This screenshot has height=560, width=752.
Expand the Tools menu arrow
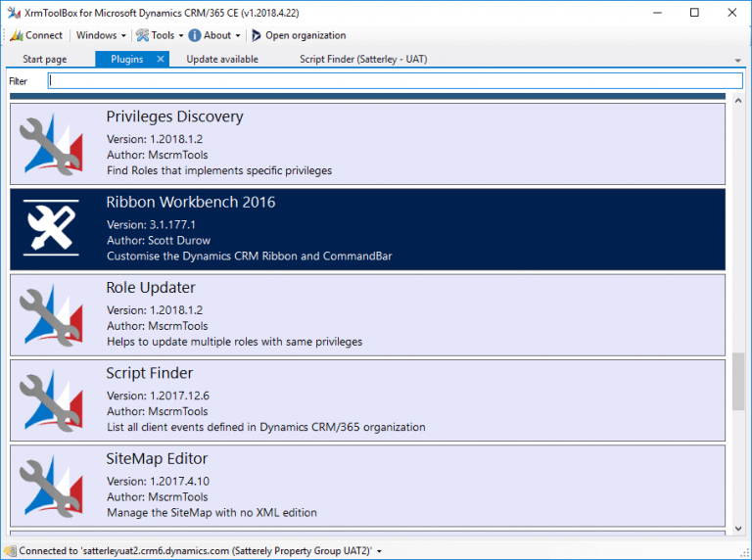coord(181,36)
